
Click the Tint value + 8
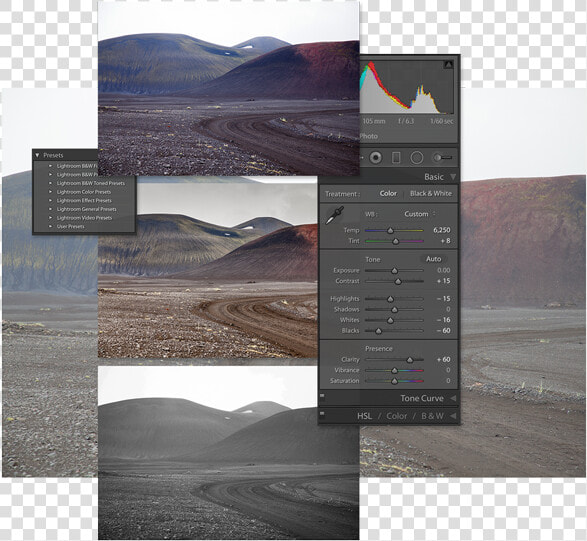tap(445, 241)
